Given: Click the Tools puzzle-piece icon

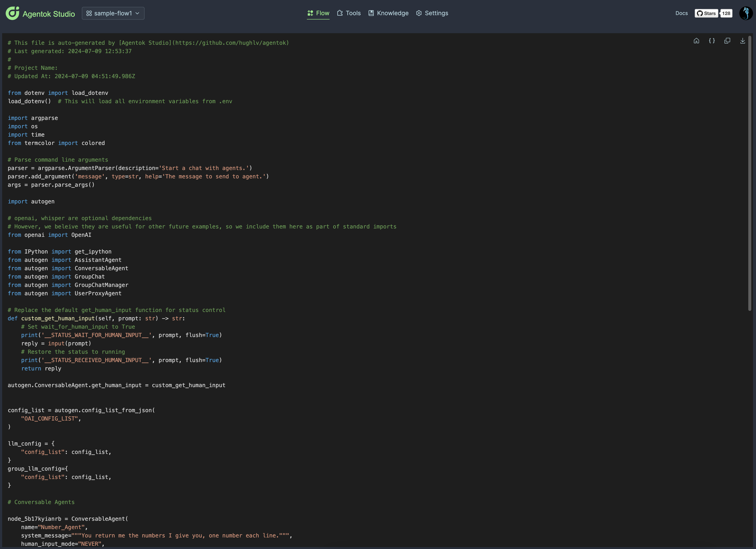Looking at the screenshot, I should tap(340, 13).
